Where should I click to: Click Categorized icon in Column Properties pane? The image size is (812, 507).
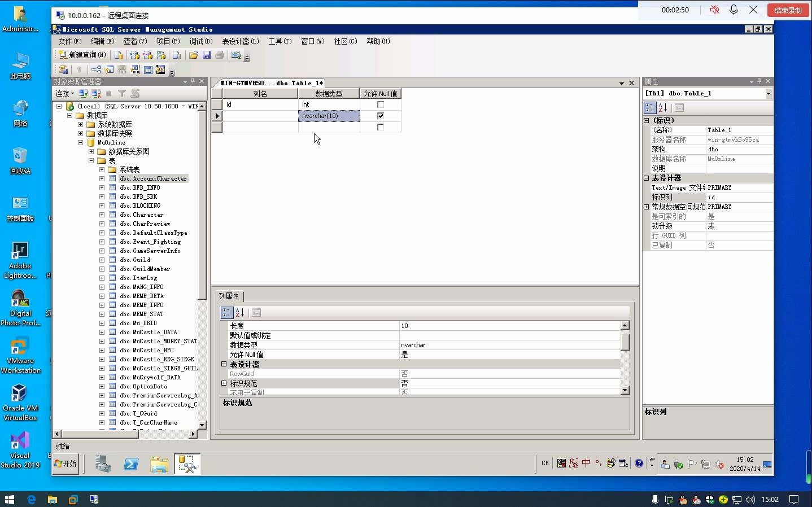[x=227, y=313]
